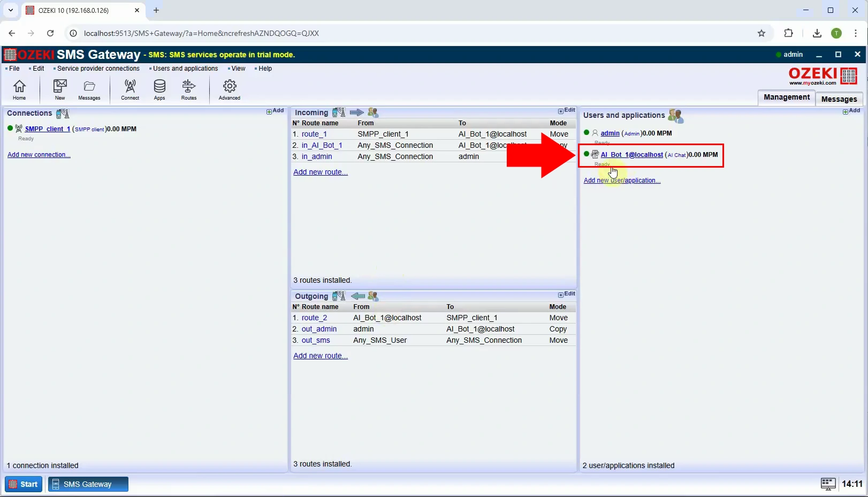Click the browser address bar URL

201,33
